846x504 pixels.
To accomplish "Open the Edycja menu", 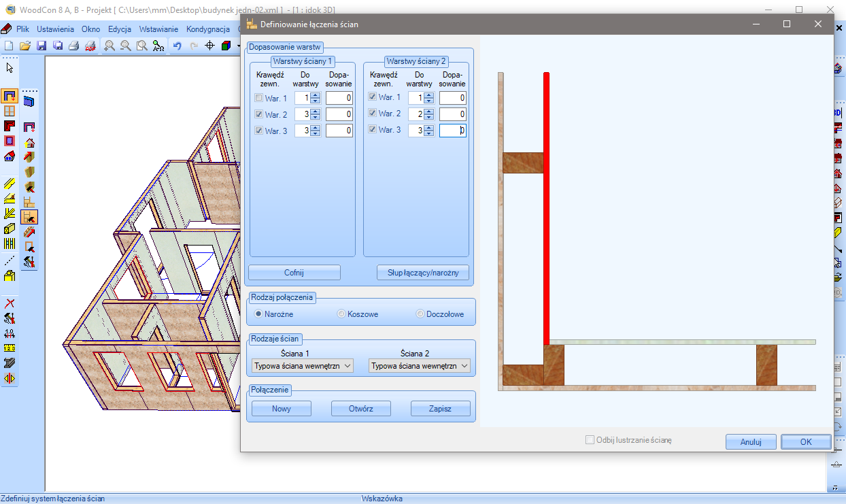I will click(120, 29).
